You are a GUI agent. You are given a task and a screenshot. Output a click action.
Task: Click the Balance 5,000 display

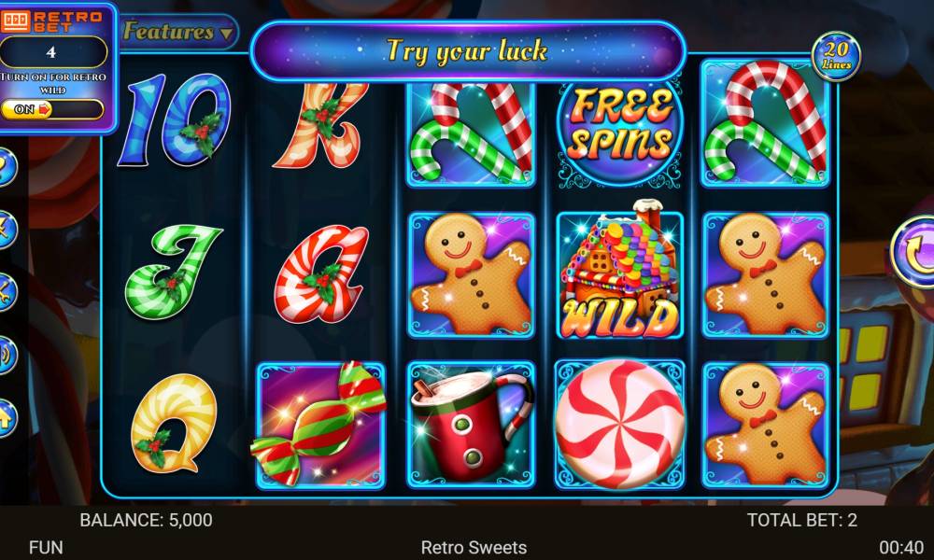pyautogui.click(x=146, y=520)
